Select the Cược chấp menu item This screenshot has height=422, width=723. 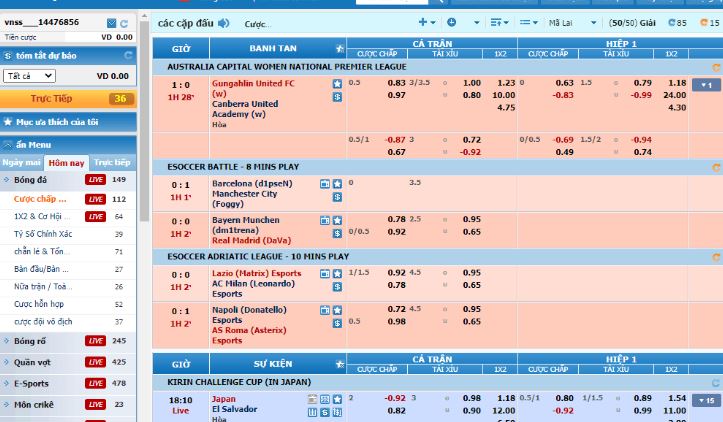pos(40,199)
